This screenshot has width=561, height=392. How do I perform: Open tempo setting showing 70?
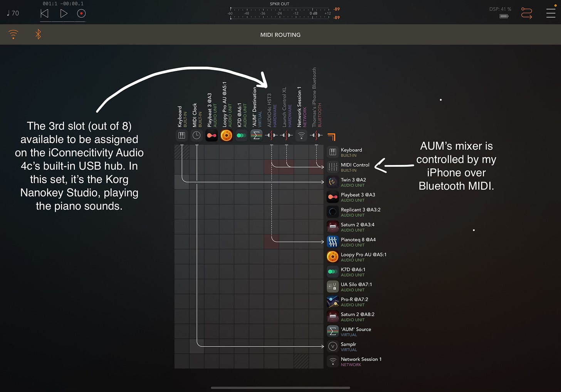coord(13,13)
